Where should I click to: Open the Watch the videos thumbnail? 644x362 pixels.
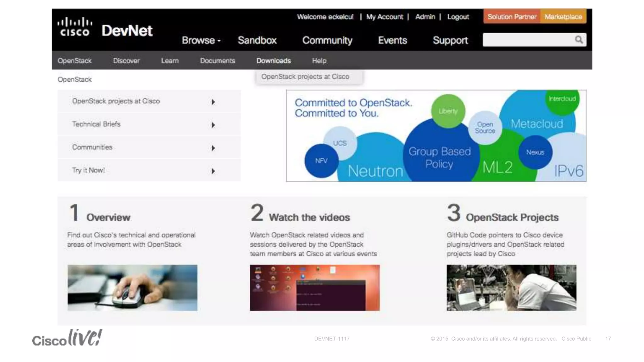click(x=314, y=288)
